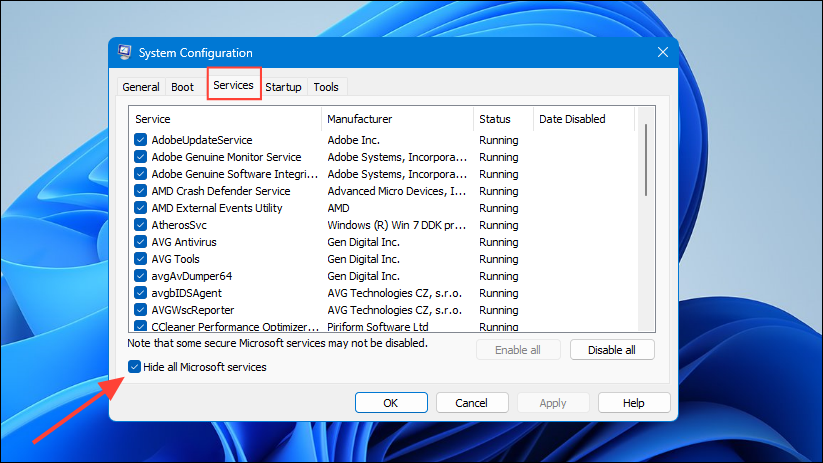
Task: Go to the Startup tab
Action: pos(283,87)
